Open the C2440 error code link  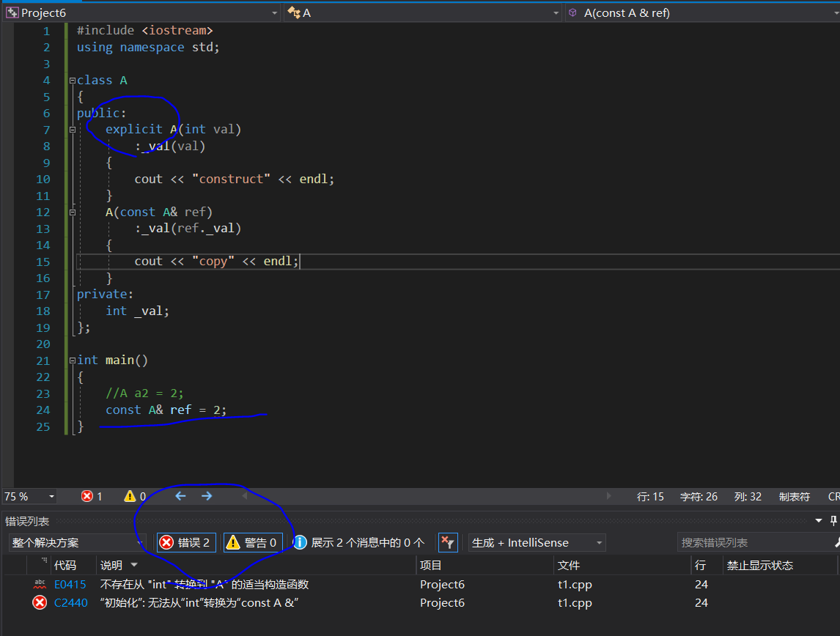click(70, 603)
